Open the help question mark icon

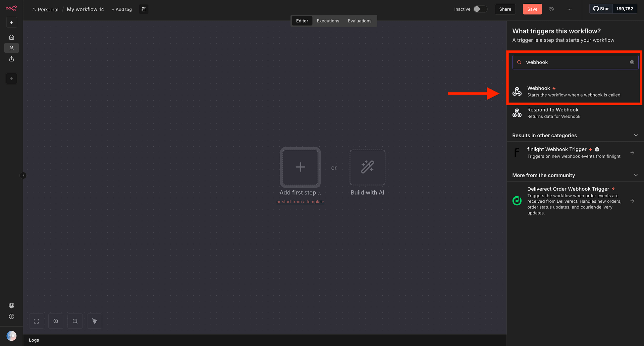[x=11, y=316]
